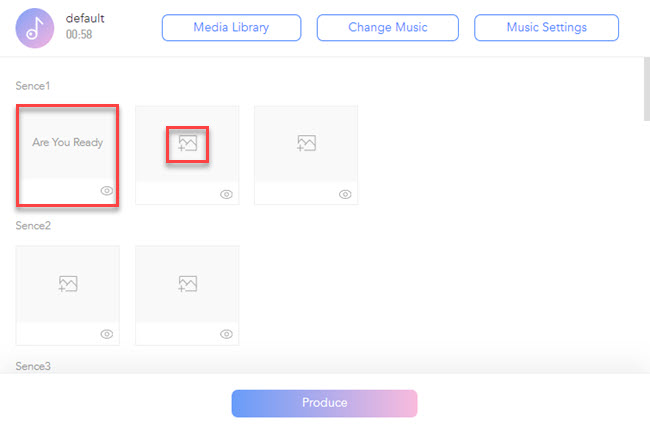Add image to first Sence2 slot

click(68, 284)
